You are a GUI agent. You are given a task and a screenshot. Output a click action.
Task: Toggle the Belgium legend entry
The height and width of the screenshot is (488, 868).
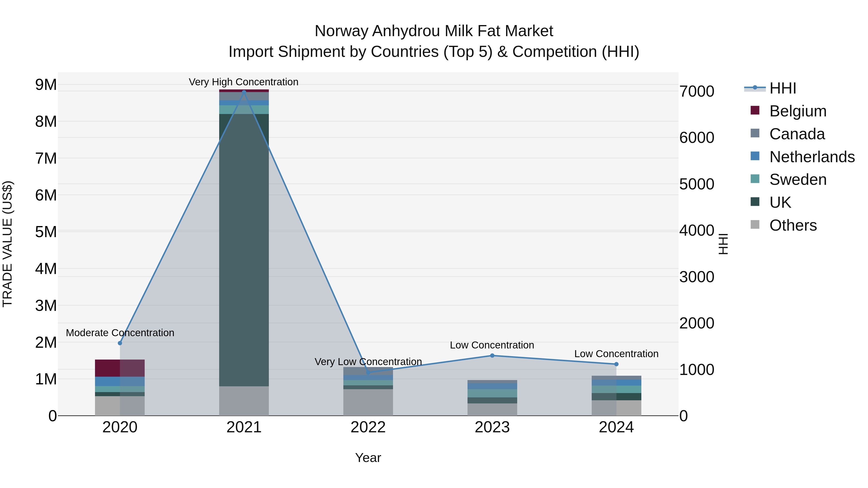point(788,111)
